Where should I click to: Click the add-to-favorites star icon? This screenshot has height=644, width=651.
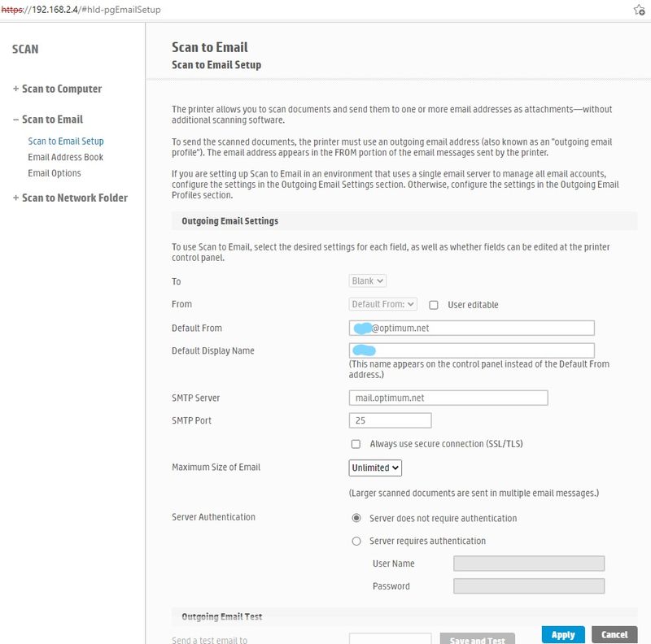640,11
